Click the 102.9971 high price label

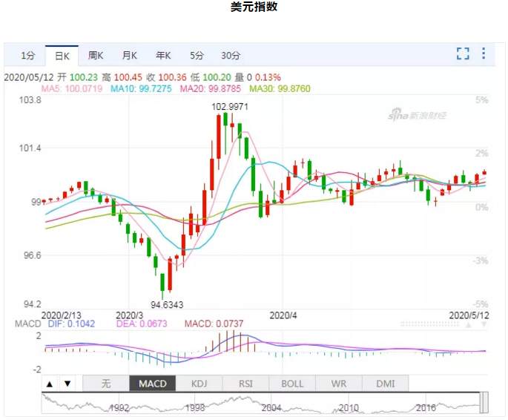230,107
